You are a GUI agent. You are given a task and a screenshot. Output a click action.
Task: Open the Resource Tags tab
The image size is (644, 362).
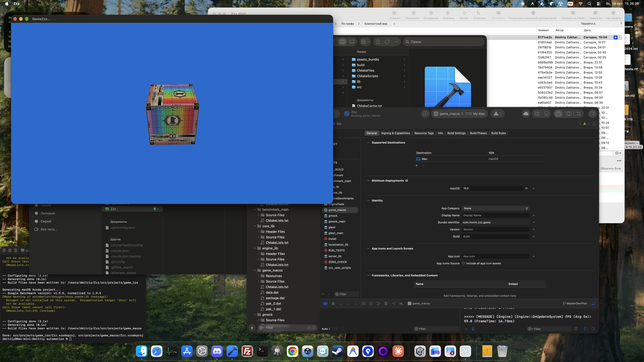424,133
